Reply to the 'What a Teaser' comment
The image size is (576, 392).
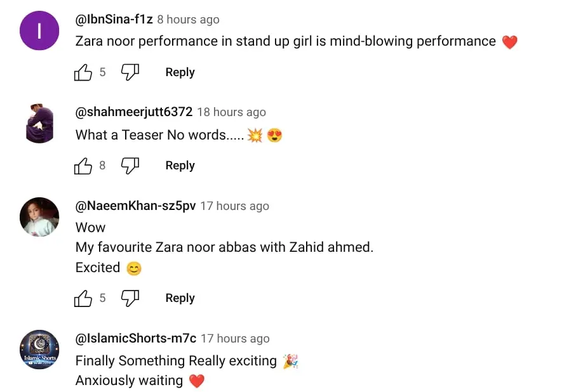pyautogui.click(x=180, y=166)
